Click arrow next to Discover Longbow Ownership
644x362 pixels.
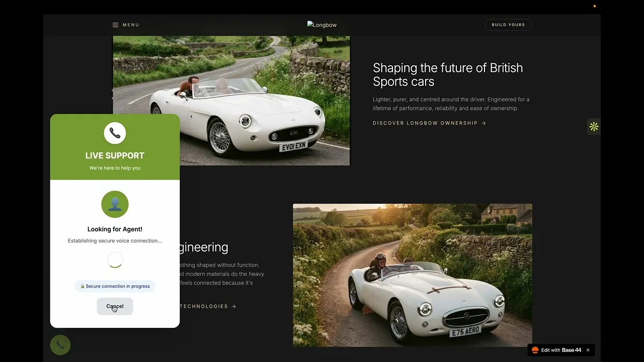484,123
